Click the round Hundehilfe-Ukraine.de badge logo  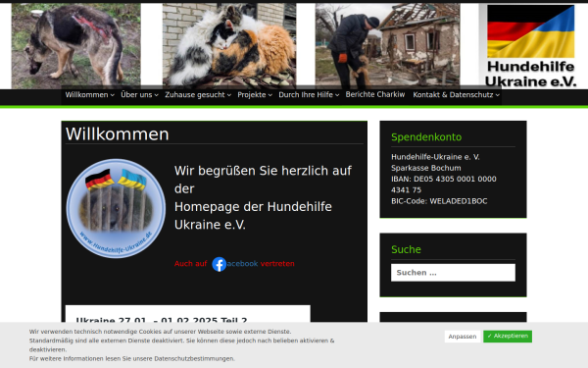click(x=116, y=208)
